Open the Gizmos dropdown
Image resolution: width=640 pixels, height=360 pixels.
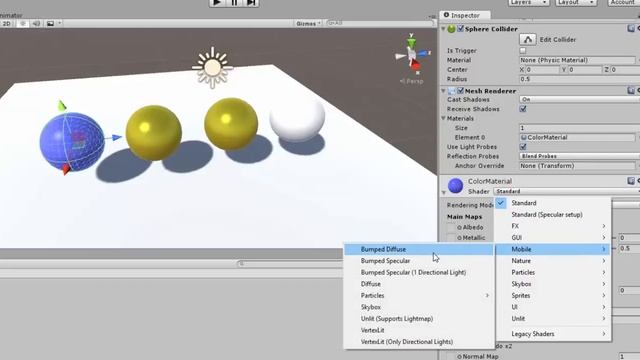point(308,24)
